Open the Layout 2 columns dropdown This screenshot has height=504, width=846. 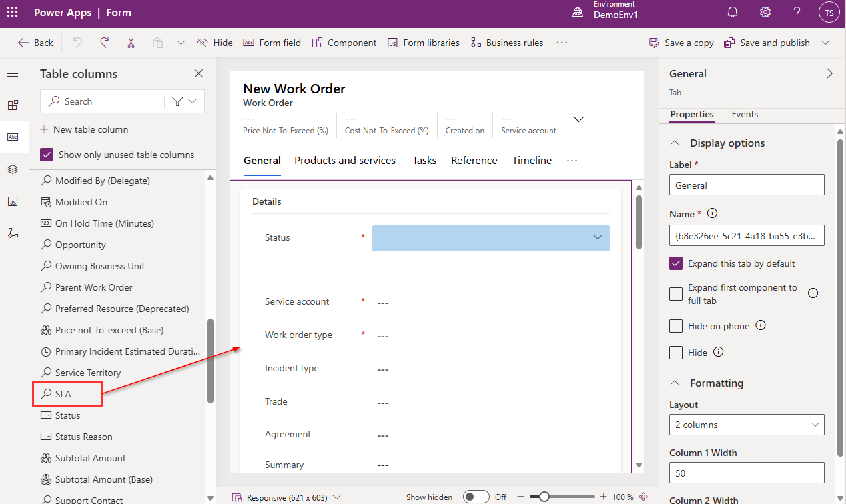[x=747, y=425]
